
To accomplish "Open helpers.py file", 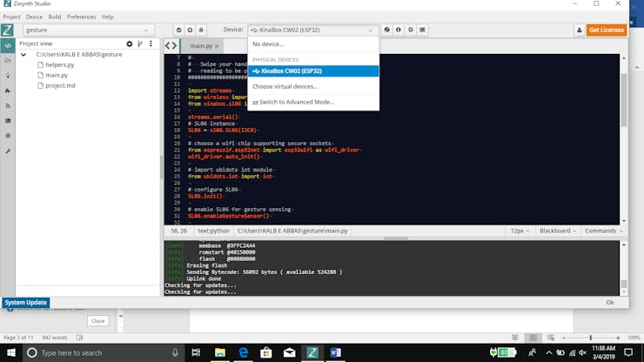I will [59, 65].
